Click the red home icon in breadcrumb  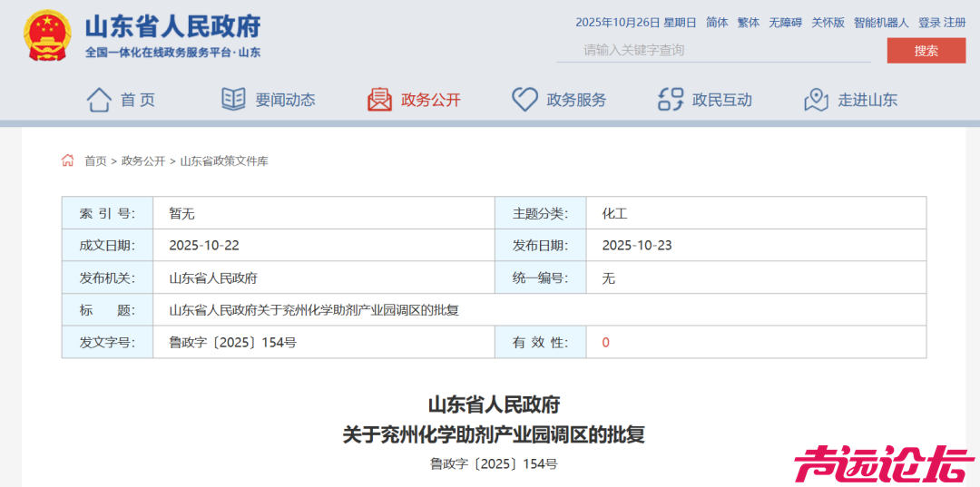(x=67, y=161)
